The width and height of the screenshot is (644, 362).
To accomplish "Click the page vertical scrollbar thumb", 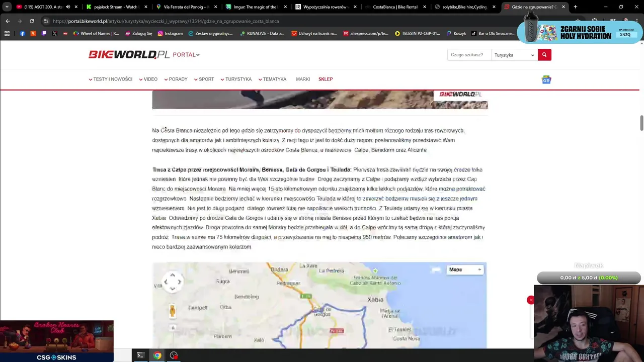I will 641,123.
